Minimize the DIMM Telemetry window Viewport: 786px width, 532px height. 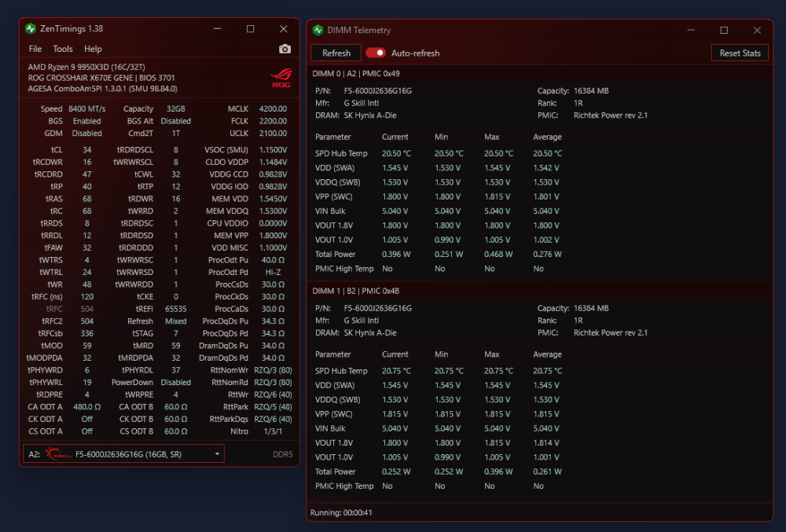click(691, 30)
